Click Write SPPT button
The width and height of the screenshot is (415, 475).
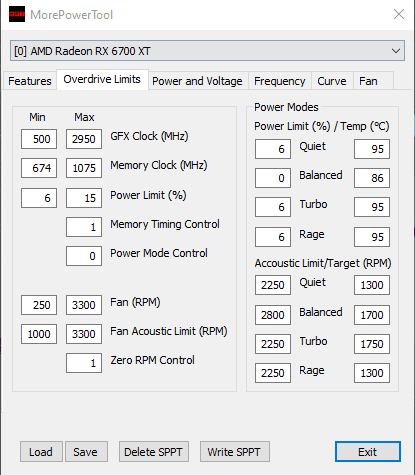(x=234, y=452)
